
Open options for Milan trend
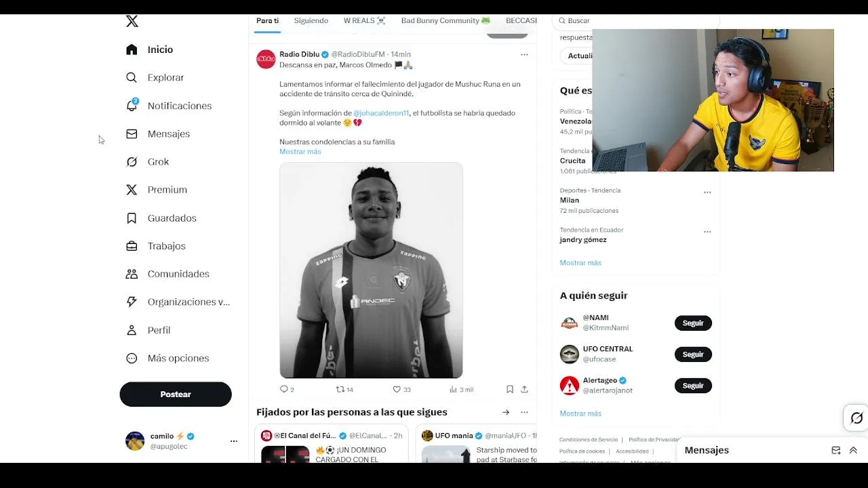(x=707, y=192)
